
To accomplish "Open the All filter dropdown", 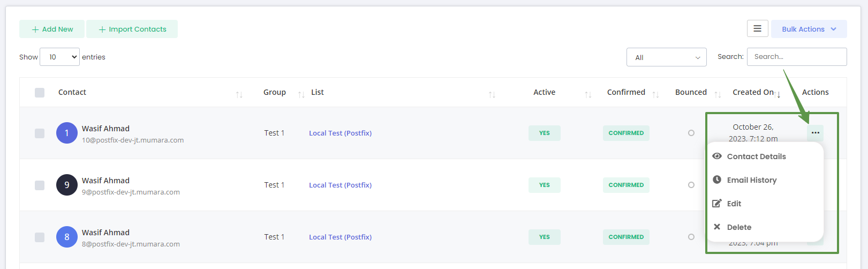I will pyautogui.click(x=667, y=57).
